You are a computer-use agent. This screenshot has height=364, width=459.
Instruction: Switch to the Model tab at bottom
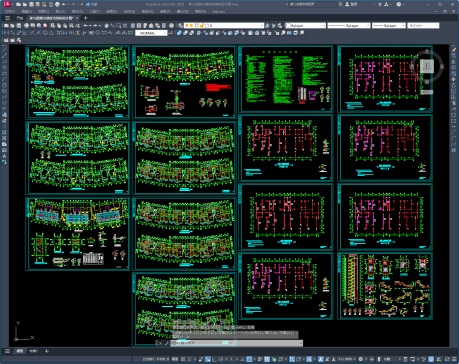pos(20,351)
